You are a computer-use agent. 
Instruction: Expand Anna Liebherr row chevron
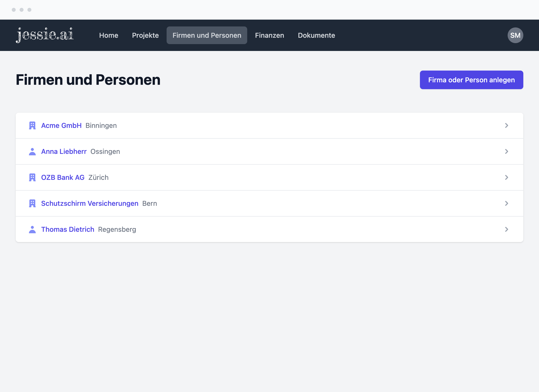pos(506,151)
